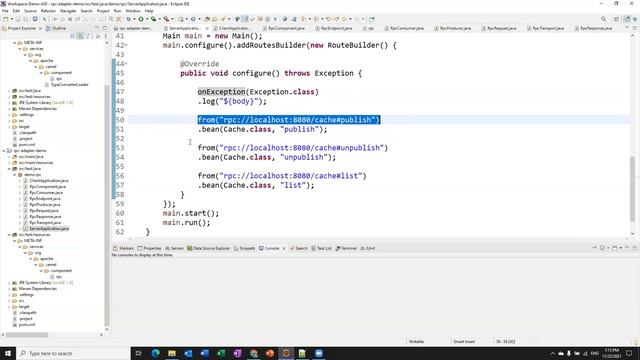Open the Run button dropdown arrow

click(147, 19)
